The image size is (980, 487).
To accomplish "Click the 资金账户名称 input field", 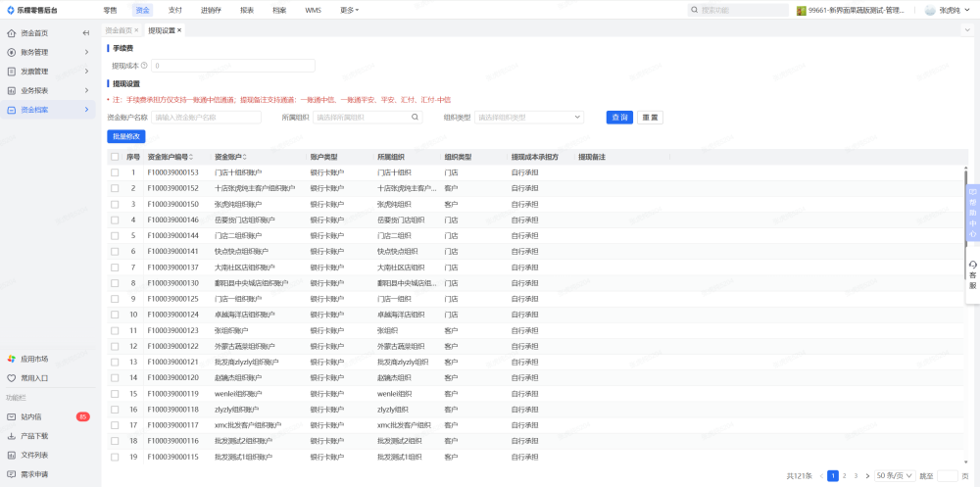I will [206, 117].
